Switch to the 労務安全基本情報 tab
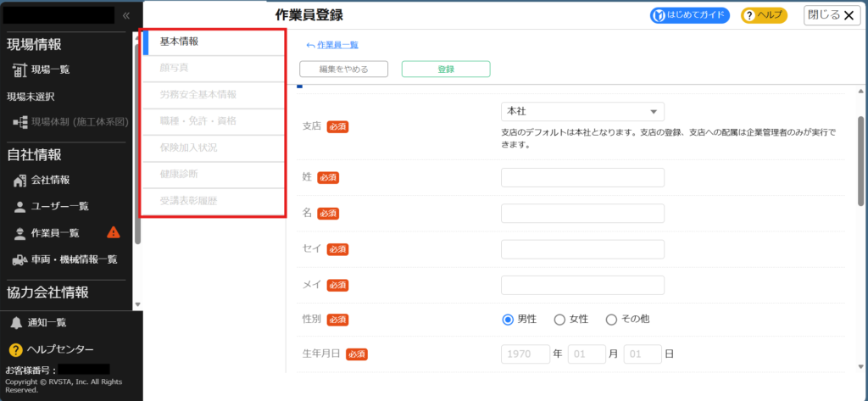 [x=214, y=95]
